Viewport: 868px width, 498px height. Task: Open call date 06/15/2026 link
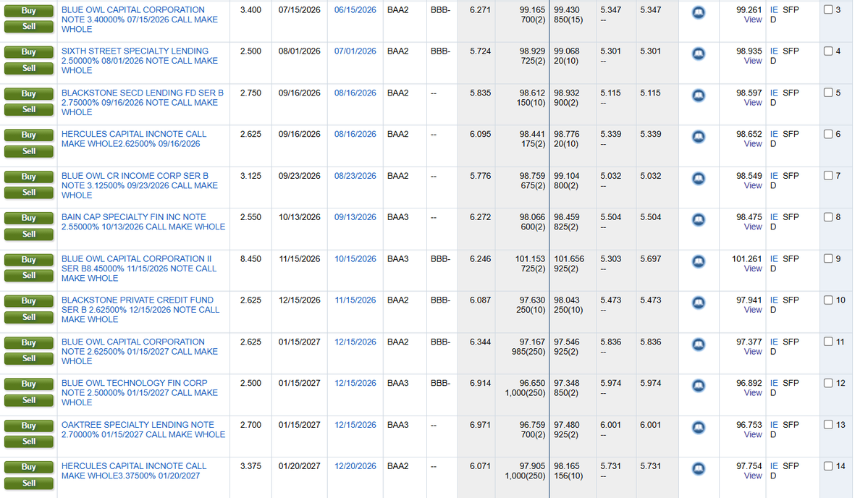(x=355, y=10)
